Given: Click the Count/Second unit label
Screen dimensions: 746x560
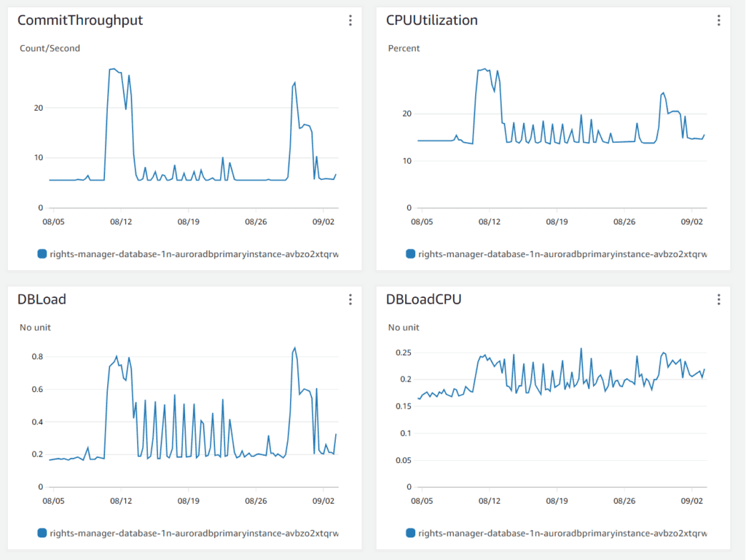Looking at the screenshot, I should coord(50,48).
